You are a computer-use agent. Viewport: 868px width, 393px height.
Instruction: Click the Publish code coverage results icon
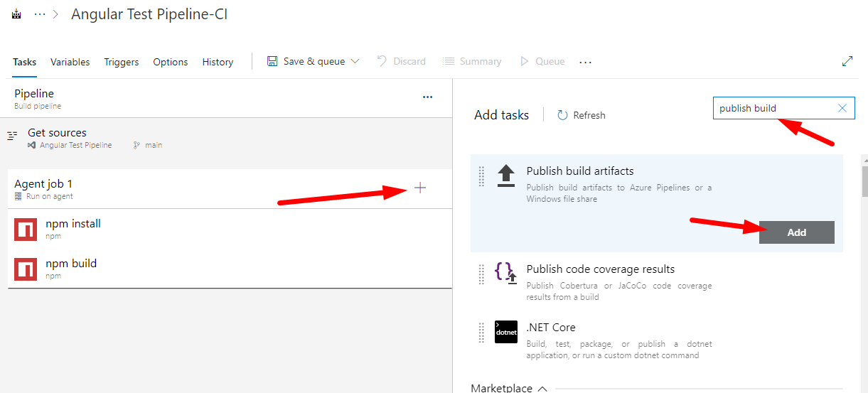point(505,273)
